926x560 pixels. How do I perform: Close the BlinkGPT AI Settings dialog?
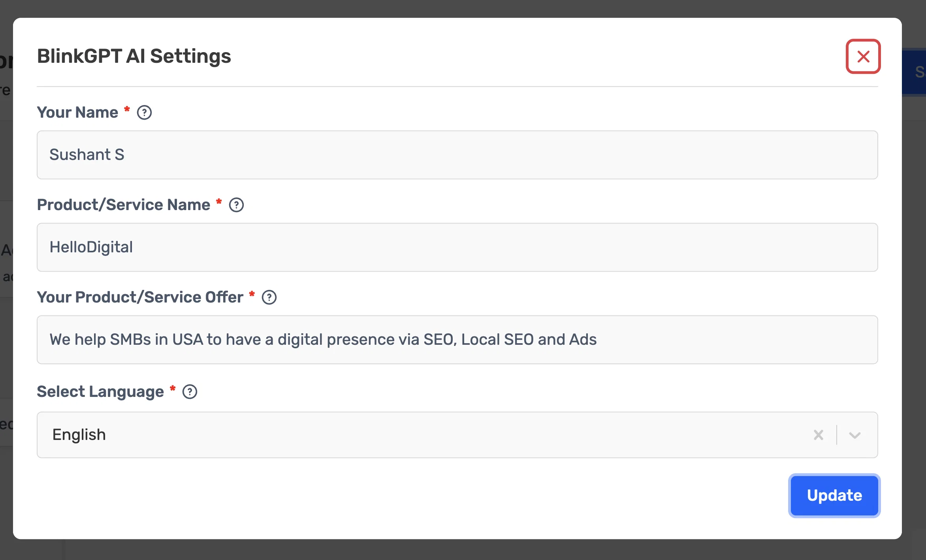(x=863, y=56)
